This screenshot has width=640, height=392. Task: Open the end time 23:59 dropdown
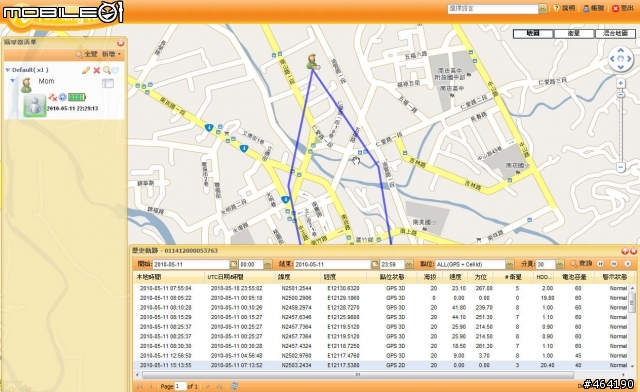tap(409, 265)
